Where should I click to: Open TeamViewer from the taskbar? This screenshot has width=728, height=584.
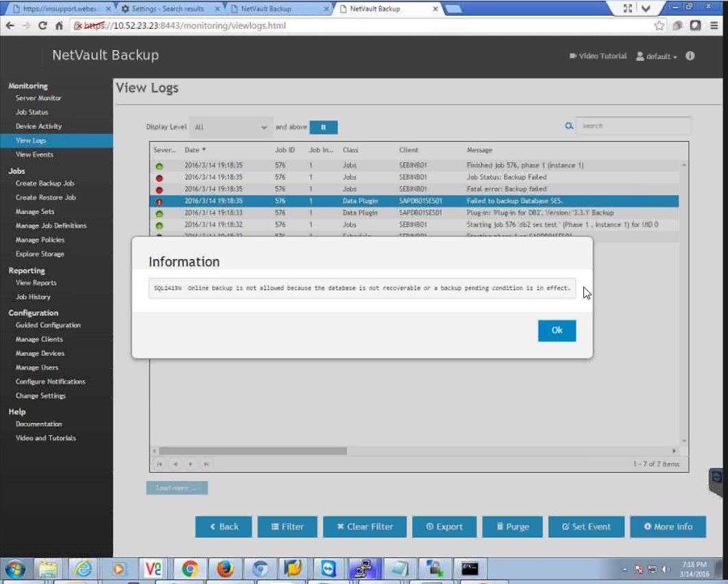328,569
